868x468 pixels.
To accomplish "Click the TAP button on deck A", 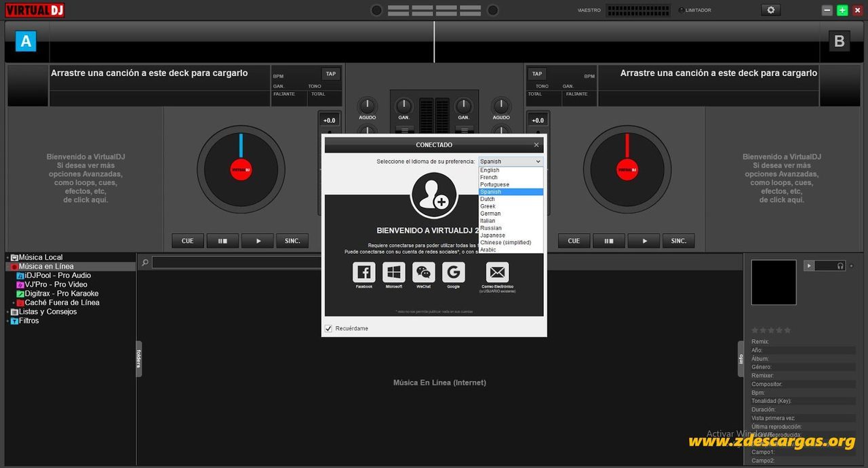I will coord(331,74).
